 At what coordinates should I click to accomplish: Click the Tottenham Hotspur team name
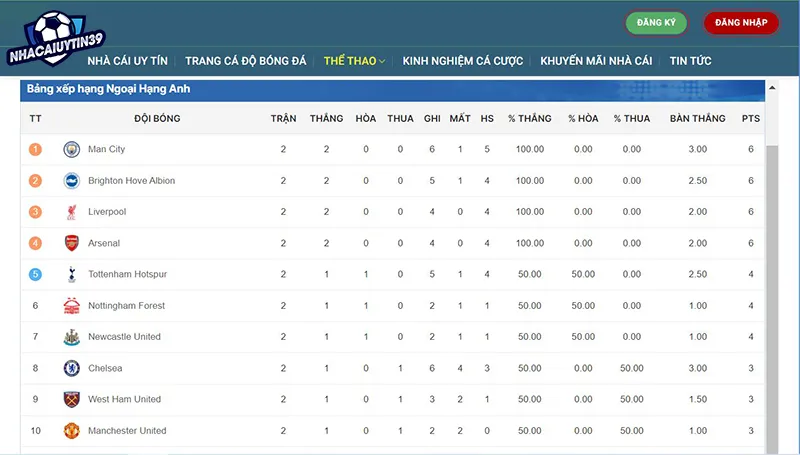point(128,274)
